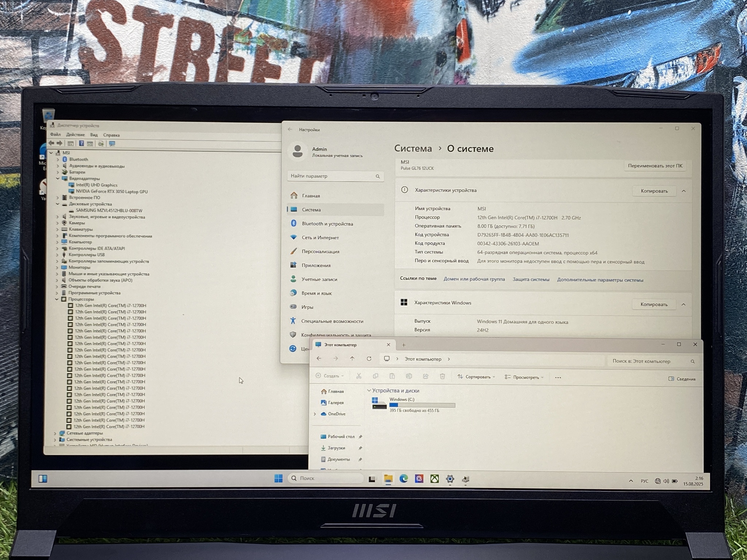Click the Windows (C:) drive usage bar
The image size is (747, 560).
pos(422,405)
